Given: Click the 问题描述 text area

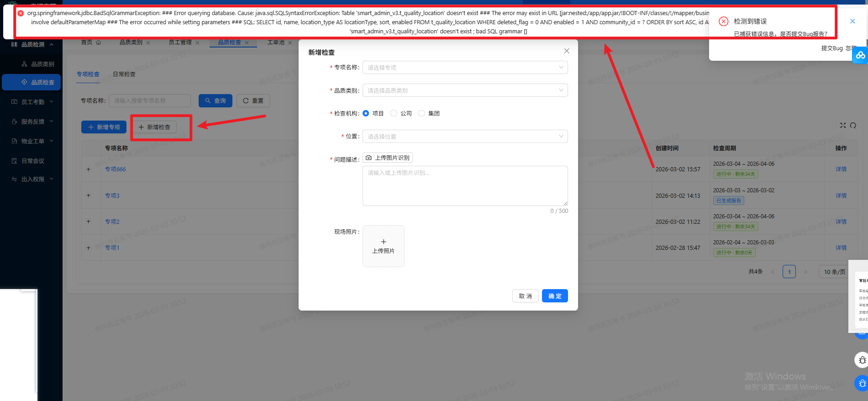Looking at the screenshot, I should tap(465, 186).
